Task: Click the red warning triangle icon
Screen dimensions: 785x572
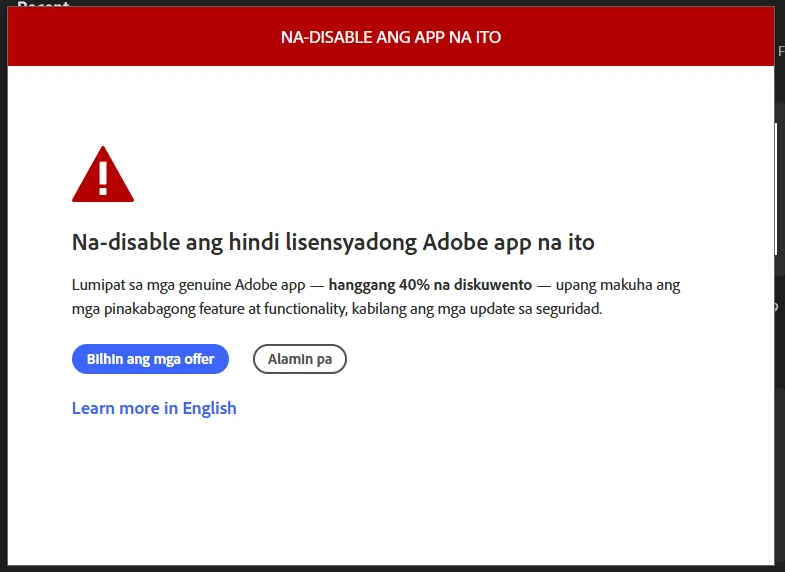Action: pos(103,174)
